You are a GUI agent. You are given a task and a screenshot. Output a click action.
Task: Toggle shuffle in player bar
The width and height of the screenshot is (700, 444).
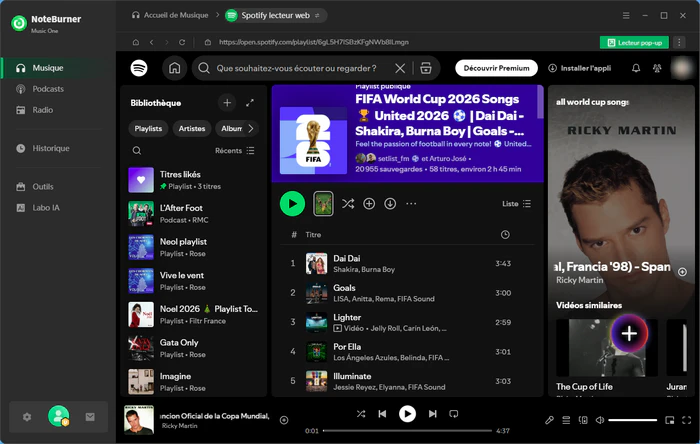click(361, 414)
